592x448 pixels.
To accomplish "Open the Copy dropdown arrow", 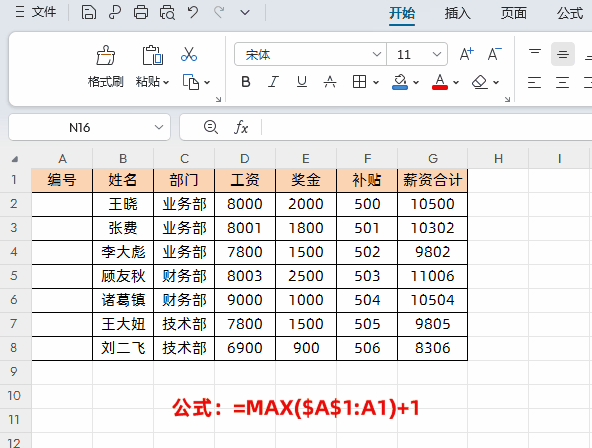I will tap(207, 82).
